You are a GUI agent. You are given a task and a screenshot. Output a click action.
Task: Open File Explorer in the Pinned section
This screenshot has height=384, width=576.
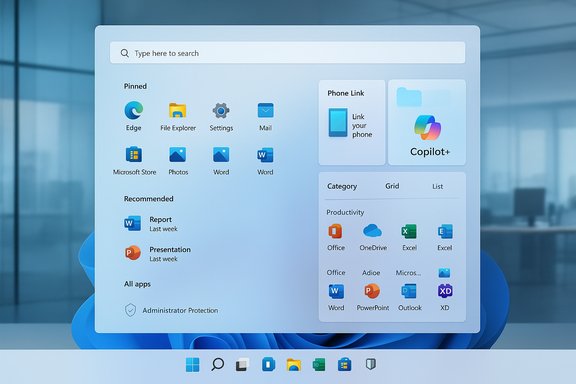(177, 111)
